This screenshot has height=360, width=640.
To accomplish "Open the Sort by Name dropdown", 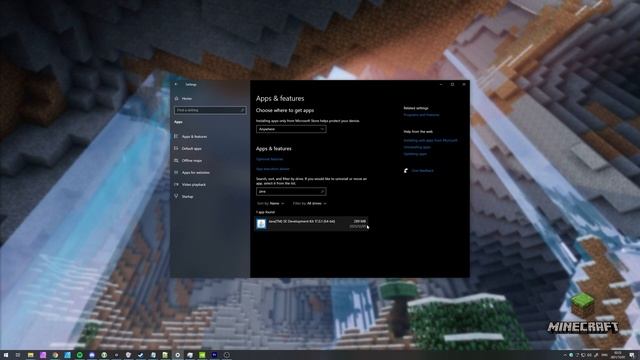I will (x=270, y=203).
